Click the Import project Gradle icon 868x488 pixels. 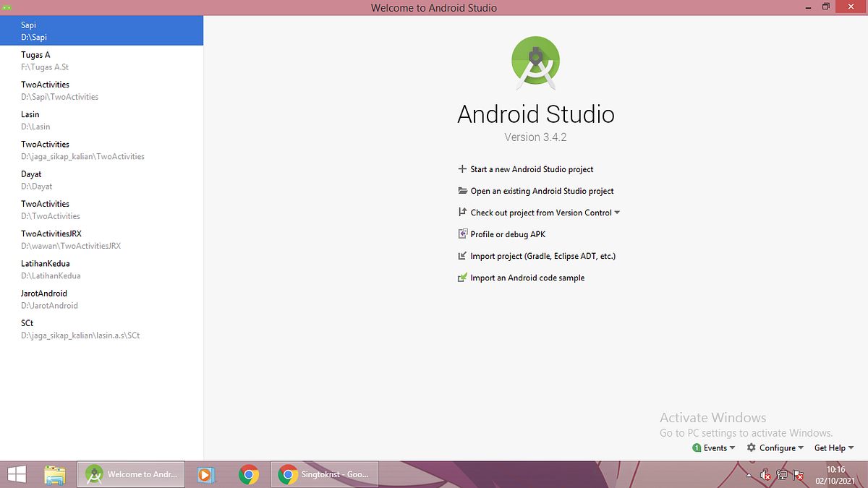tap(462, 255)
